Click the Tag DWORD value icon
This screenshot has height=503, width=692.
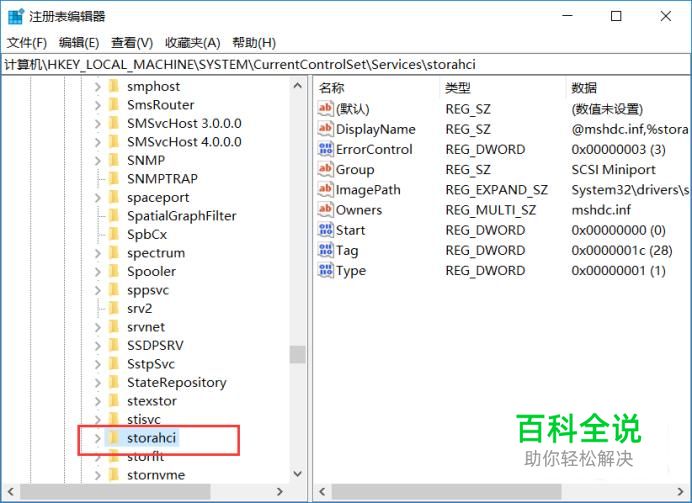[326, 250]
